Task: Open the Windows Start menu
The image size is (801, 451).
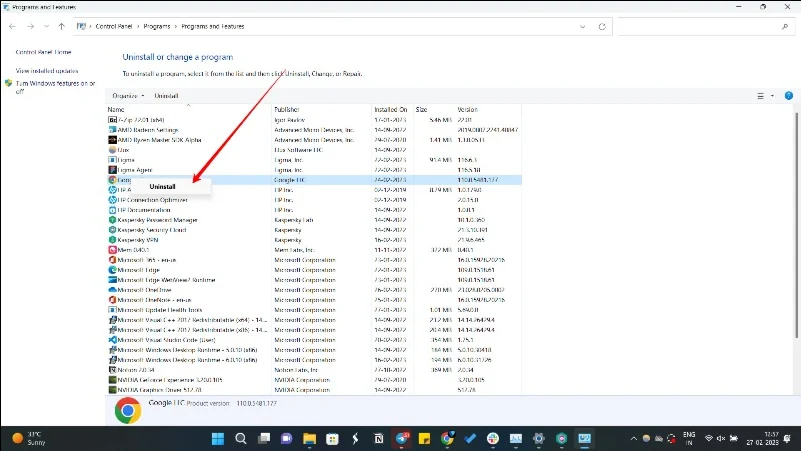Action: pos(218,438)
